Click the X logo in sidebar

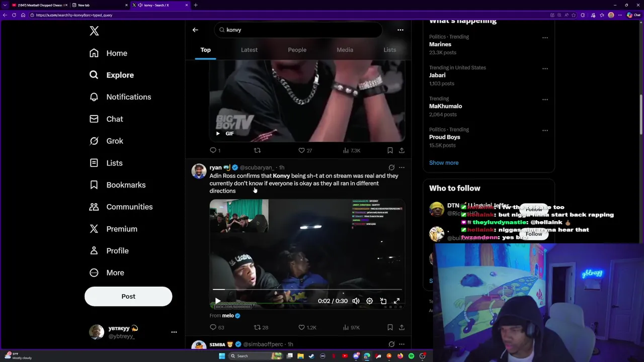pyautogui.click(x=94, y=31)
